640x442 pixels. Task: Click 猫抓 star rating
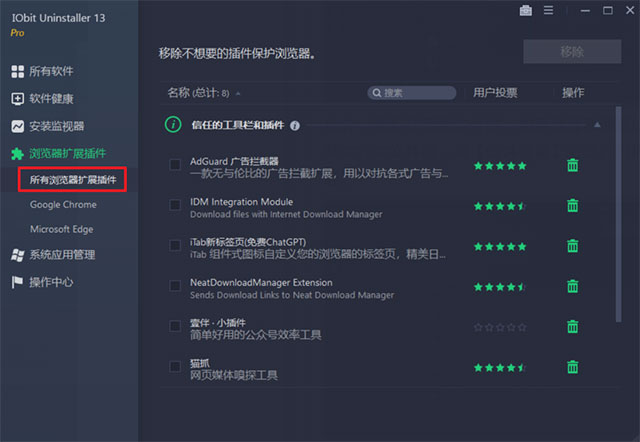pos(499,368)
